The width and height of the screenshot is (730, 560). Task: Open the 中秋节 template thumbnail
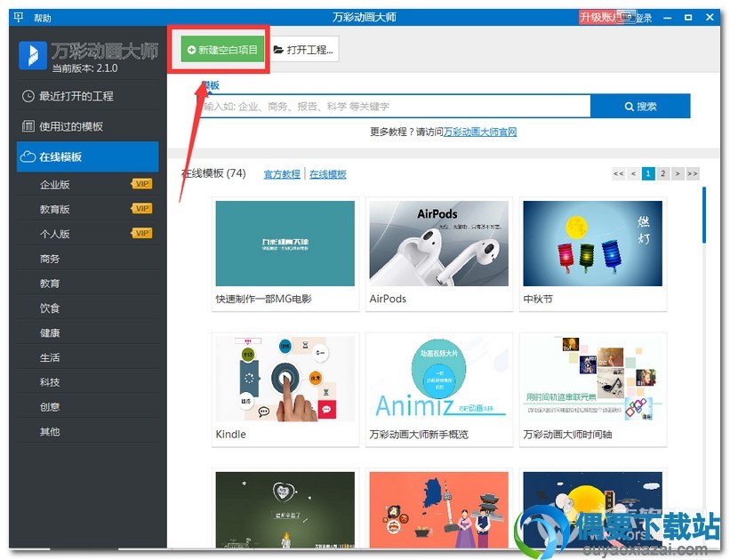click(593, 244)
